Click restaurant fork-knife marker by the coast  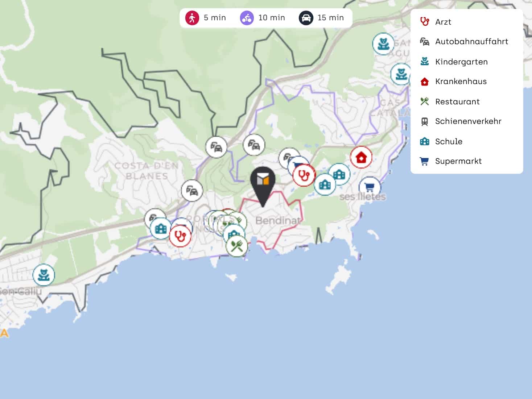pyautogui.click(x=237, y=246)
